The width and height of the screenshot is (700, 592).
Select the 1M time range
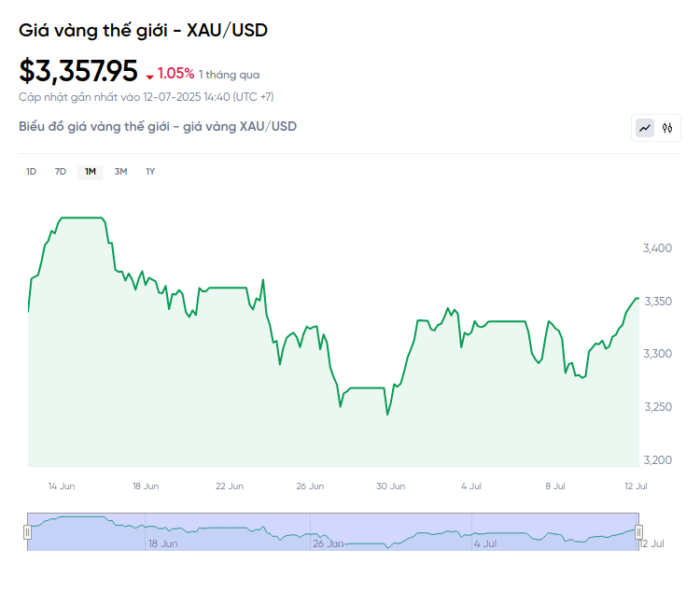tap(91, 172)
